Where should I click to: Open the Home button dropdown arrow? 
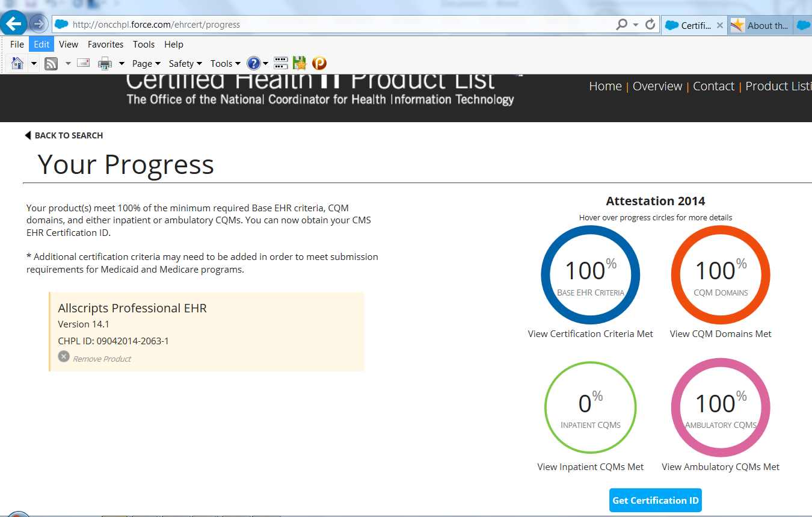point(34,63)
